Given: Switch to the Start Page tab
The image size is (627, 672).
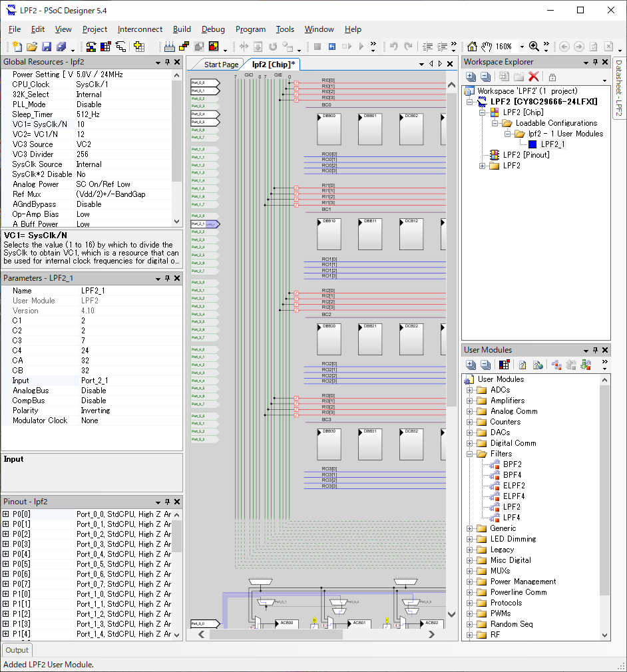Looking at the screenshot, I should pos(221,65).
